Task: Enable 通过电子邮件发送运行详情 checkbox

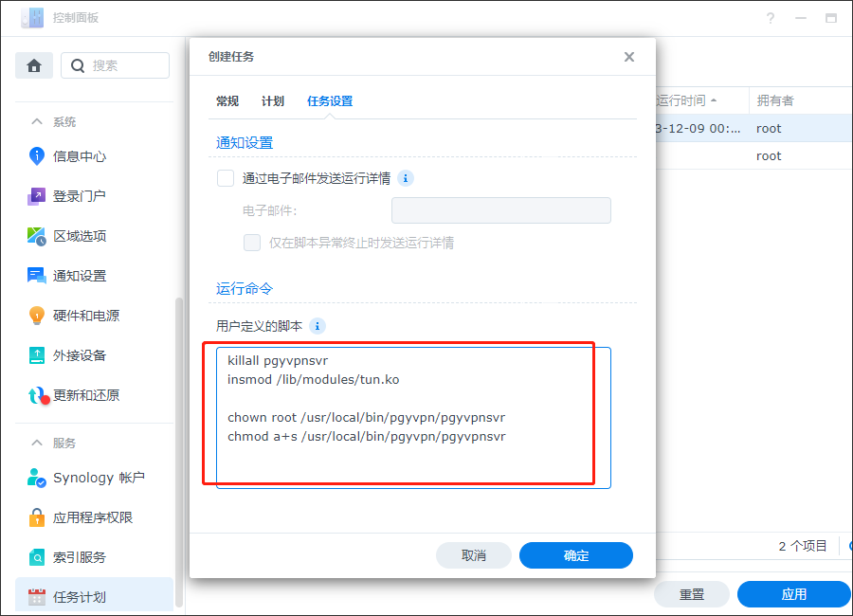Action: pos(226,178)
